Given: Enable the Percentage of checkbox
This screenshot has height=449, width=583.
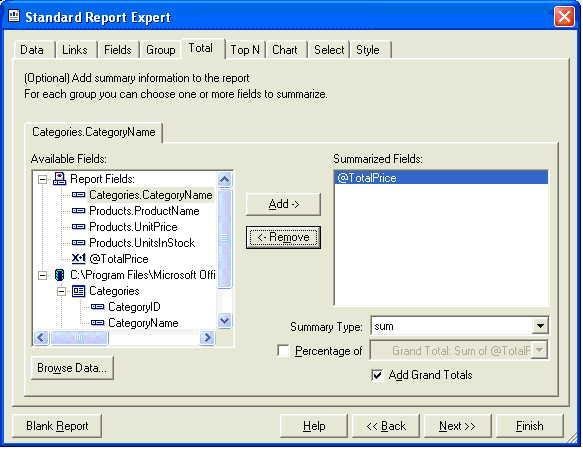Looking at the screenshot, I should 283,351.
